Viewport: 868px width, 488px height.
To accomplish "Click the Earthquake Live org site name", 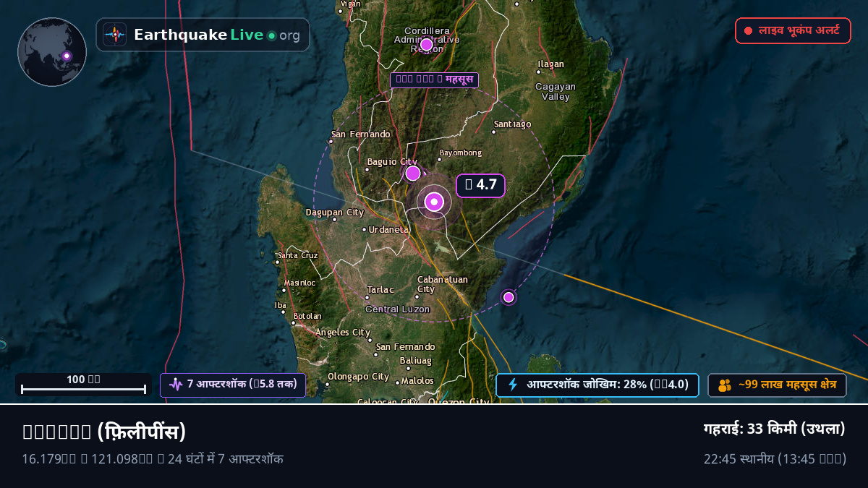I will point(217,35).
